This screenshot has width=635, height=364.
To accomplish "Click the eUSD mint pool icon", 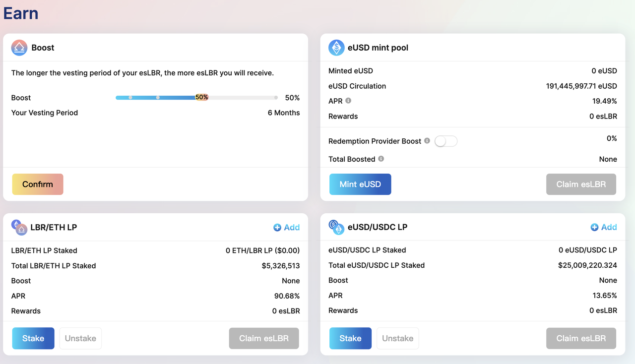I will tap(336, 48).
